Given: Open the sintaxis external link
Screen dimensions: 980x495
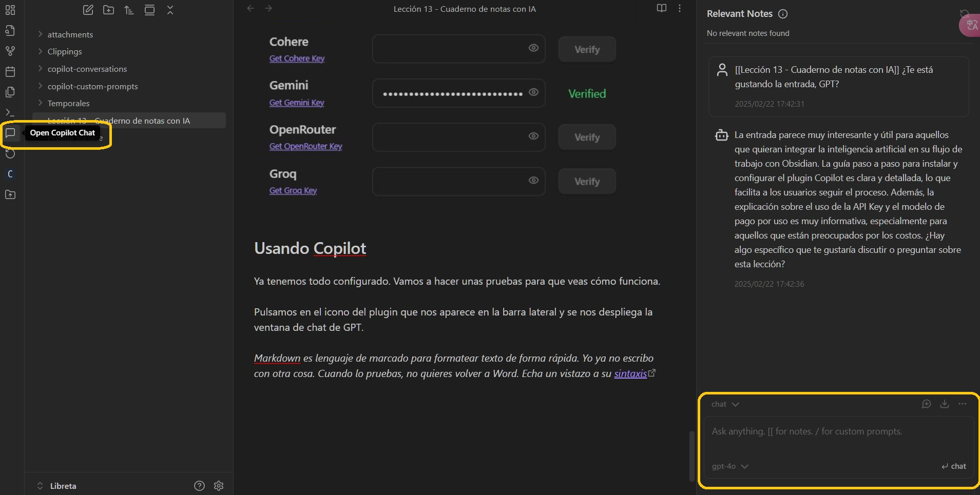Looking at the screenshot, I should (635, 373).
